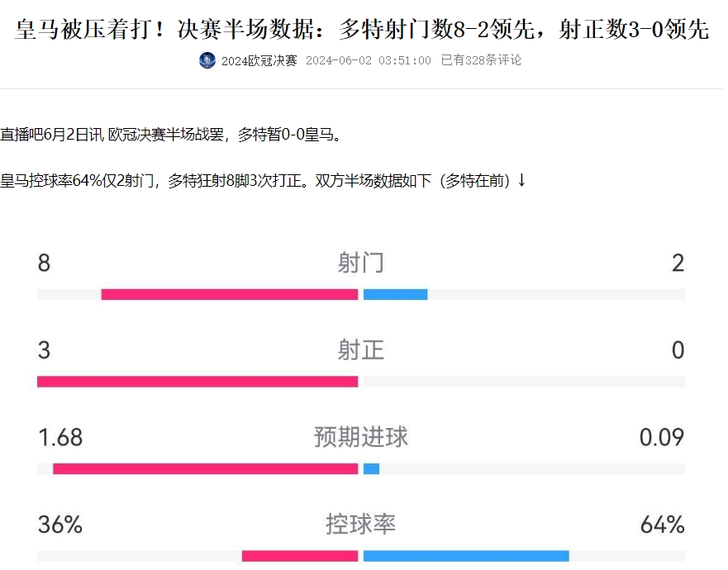Click the article headline about 皇马被压着打
The image size is (728, 570).
click(x=362, y=30)
